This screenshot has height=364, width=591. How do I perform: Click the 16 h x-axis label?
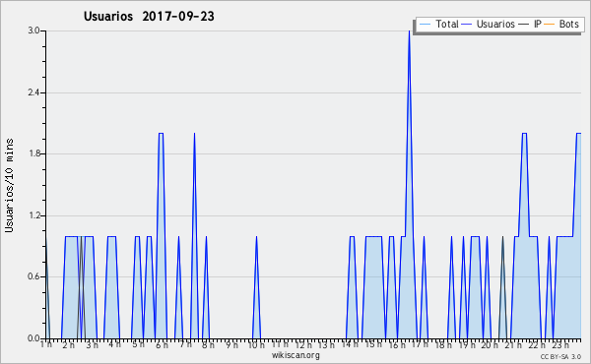pyautogui.click(x=397, y=344)
